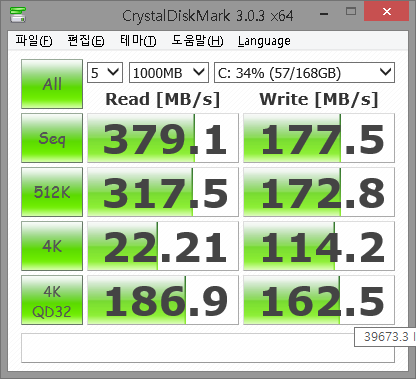Expand the test count dropdown showing 5
Image resolution: width=416 pixels, height=379 pixels.
(105, 72)
